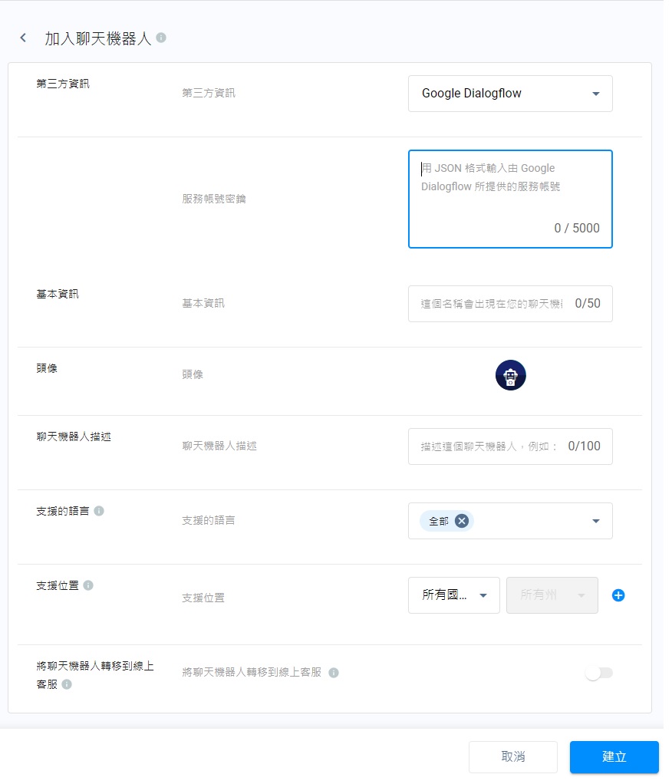Go back using the left chevron arrow

(x=23, y=38)
